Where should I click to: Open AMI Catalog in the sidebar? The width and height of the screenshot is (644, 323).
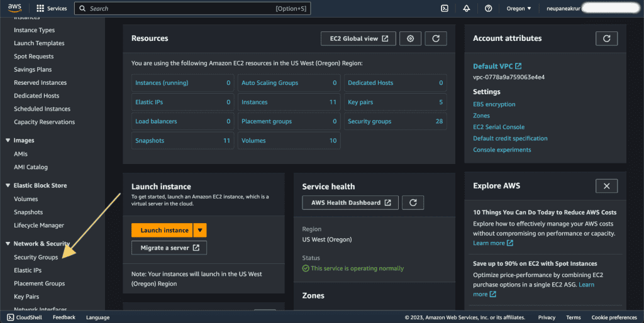click(x=31, y=167)
